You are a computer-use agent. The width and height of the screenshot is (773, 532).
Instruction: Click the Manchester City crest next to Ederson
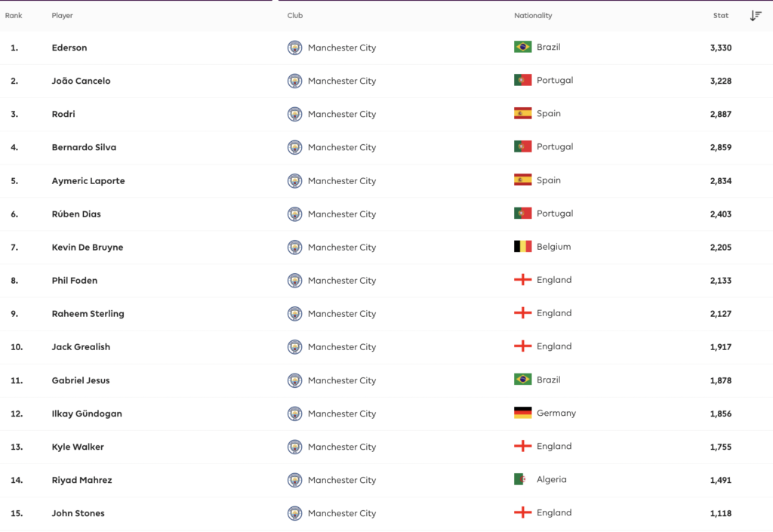point(295,47)
